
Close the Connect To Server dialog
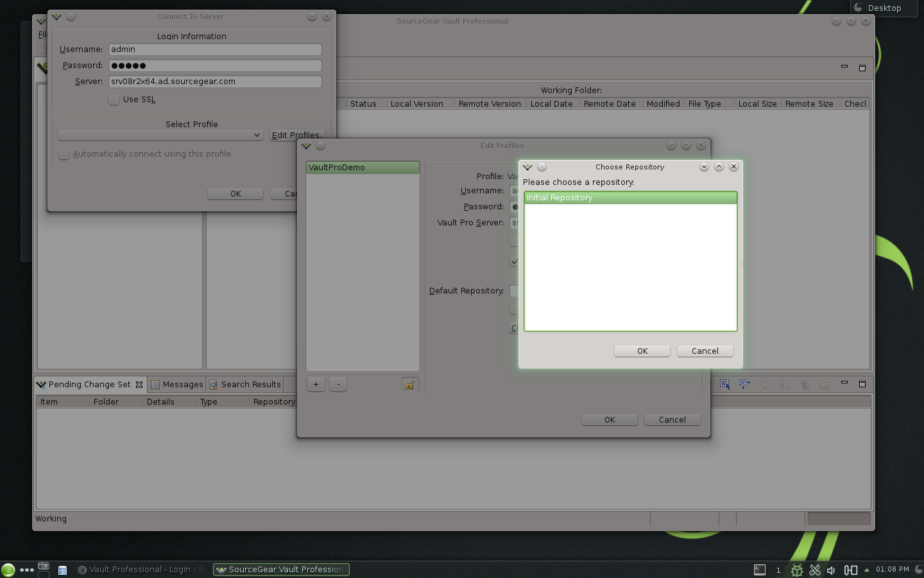tap(327, 17)
